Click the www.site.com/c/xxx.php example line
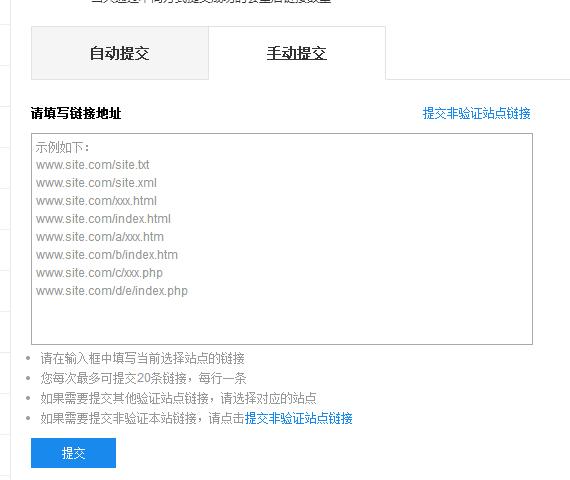 [x=99, y=273]
